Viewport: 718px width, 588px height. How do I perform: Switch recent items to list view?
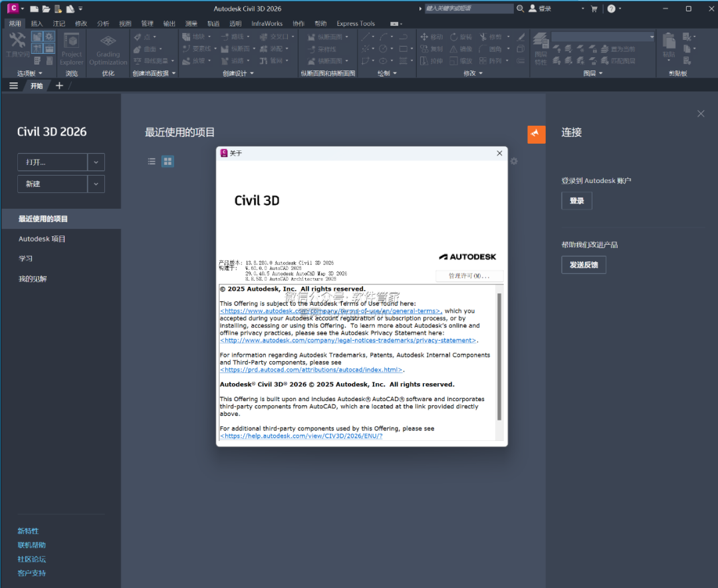point(152,162)
